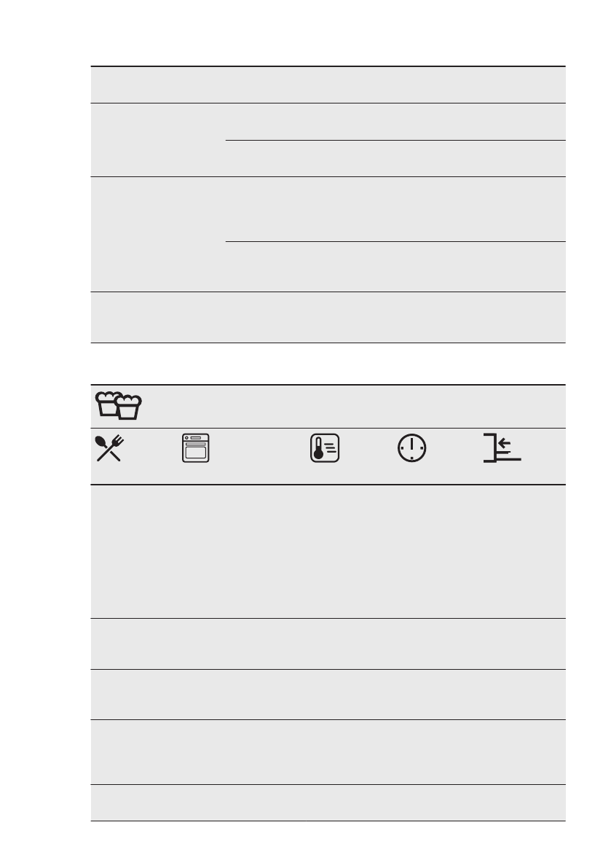Click the clock time icon

(x=412, y=447)
